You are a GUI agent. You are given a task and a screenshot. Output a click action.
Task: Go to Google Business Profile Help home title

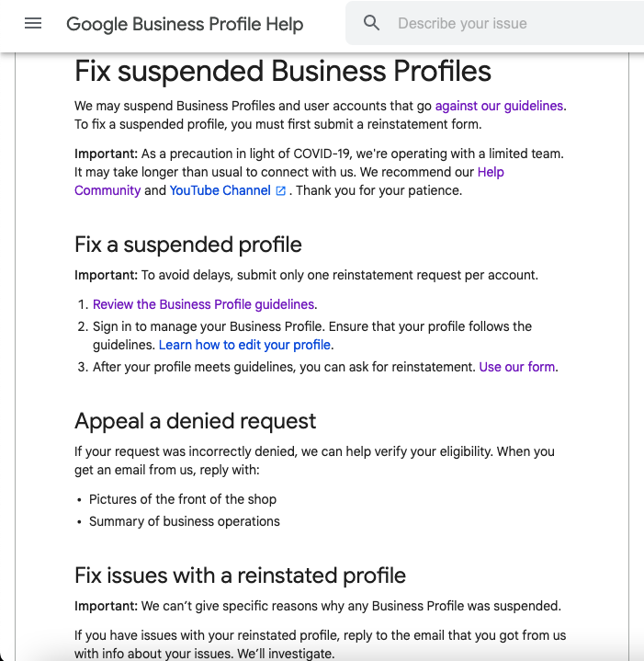(x=185, y=24)
